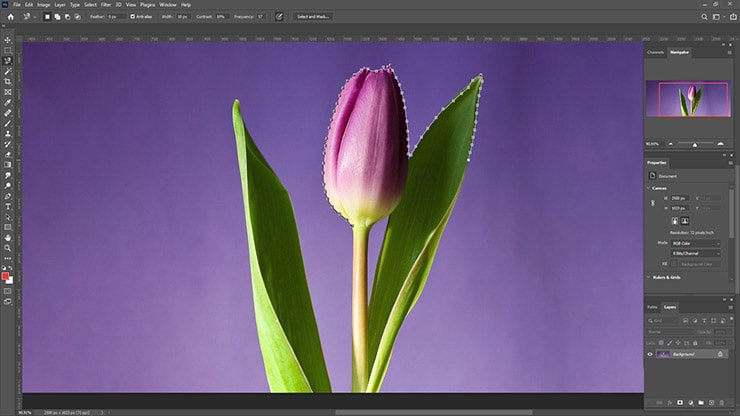This screenshot has height=416, width=740.
Task: Select the Magnetic Lasso tool
Action: [8, 60]
